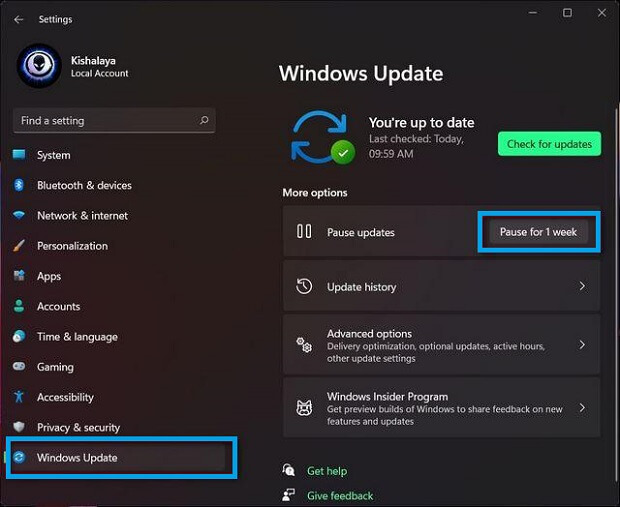This screenshot has width=620, height=507.
Task: Click the pause bars icon
Action: click(x=304, y=231)
